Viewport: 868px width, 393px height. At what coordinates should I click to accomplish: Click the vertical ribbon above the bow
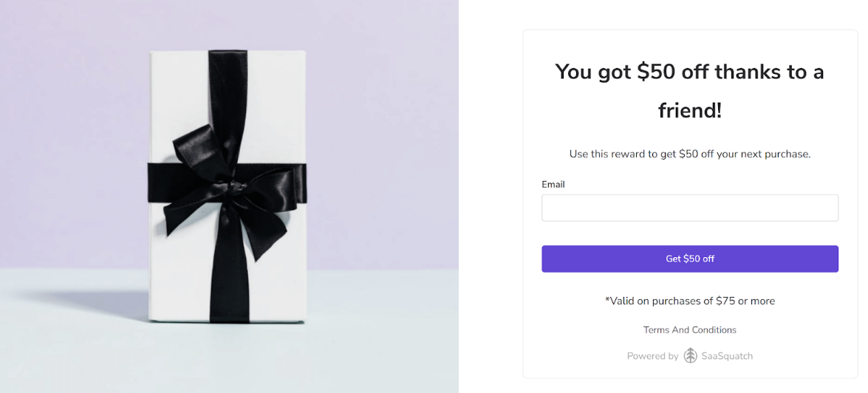228,89
